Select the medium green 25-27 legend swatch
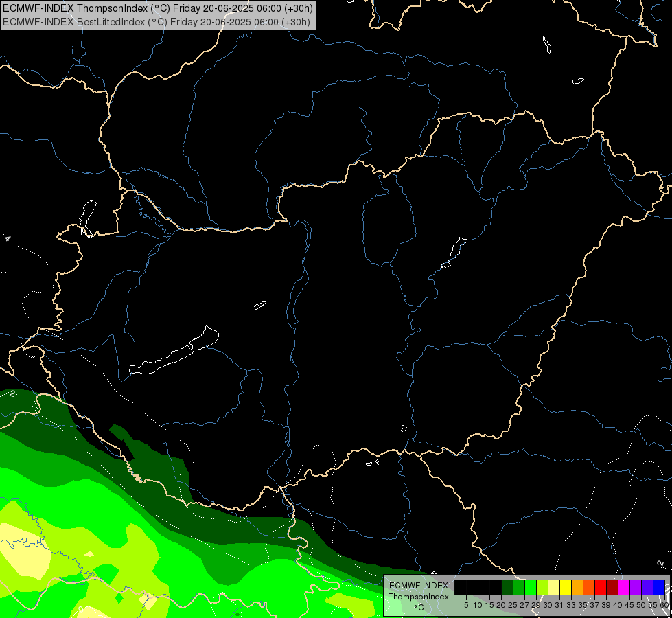The height and width of the screenshot is (618, 672). pyautogui.click(x=519, y=587)
